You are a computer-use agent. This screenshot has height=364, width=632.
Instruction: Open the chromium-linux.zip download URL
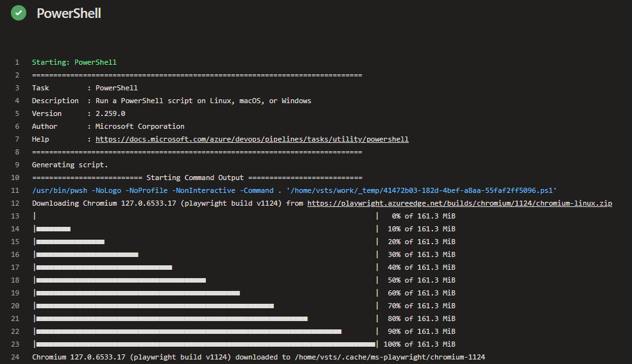pos(459,203)
